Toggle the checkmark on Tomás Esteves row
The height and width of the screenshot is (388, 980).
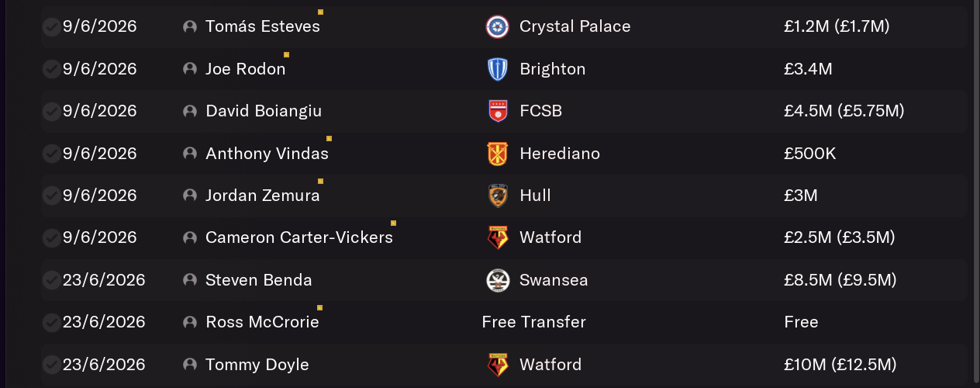51,27
